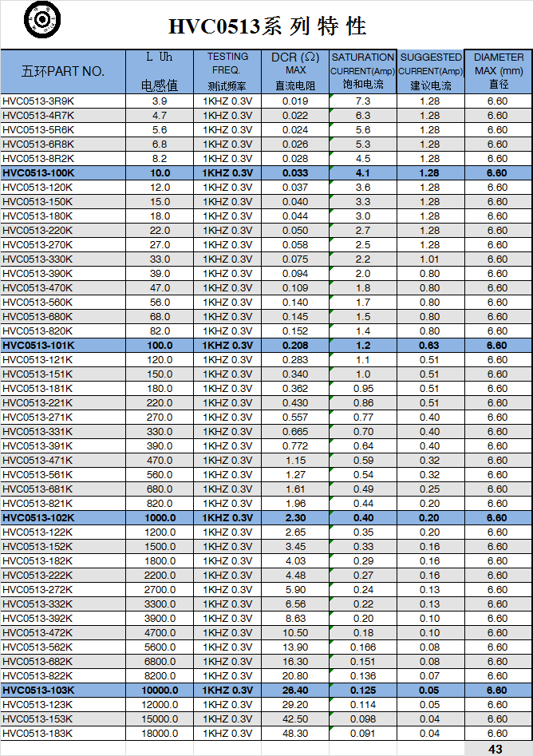Click part number HVC0513-221K
The height and width of the screenshot is (756, 533).
pyautogui.click(x=38, y=403)
